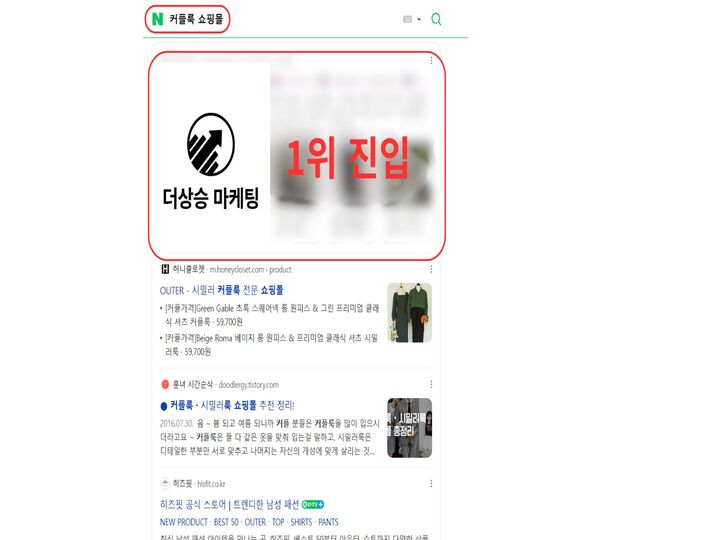Open OUTER - 시밀러 커플룩 전문 쇼핑몰 link
The image size is (720, 540).
click(x=222, y=290)
